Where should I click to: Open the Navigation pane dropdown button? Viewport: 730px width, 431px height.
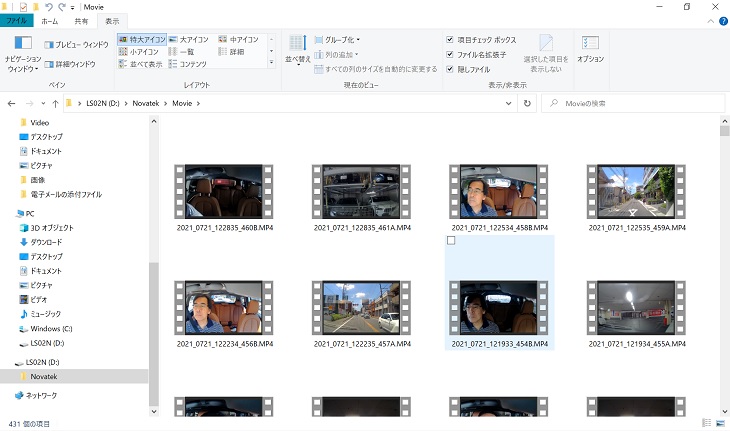(22, 55)
